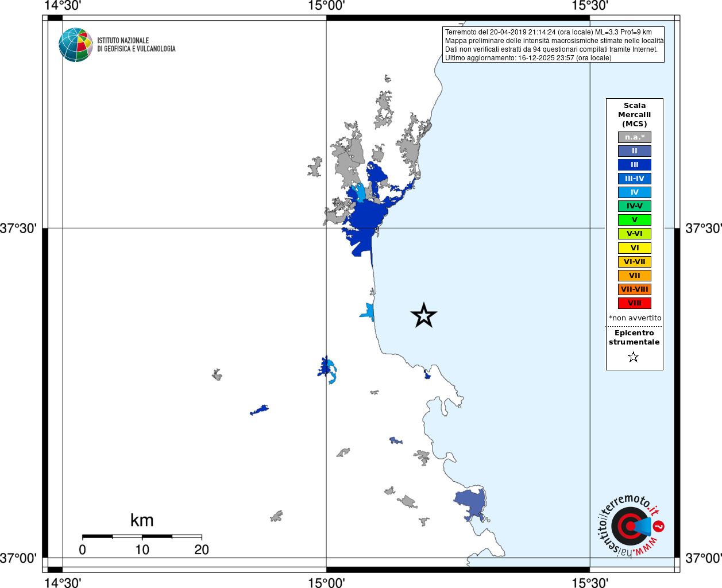Click the earthquake info text box
Screen dimensions: 722x588
(553, 45)
